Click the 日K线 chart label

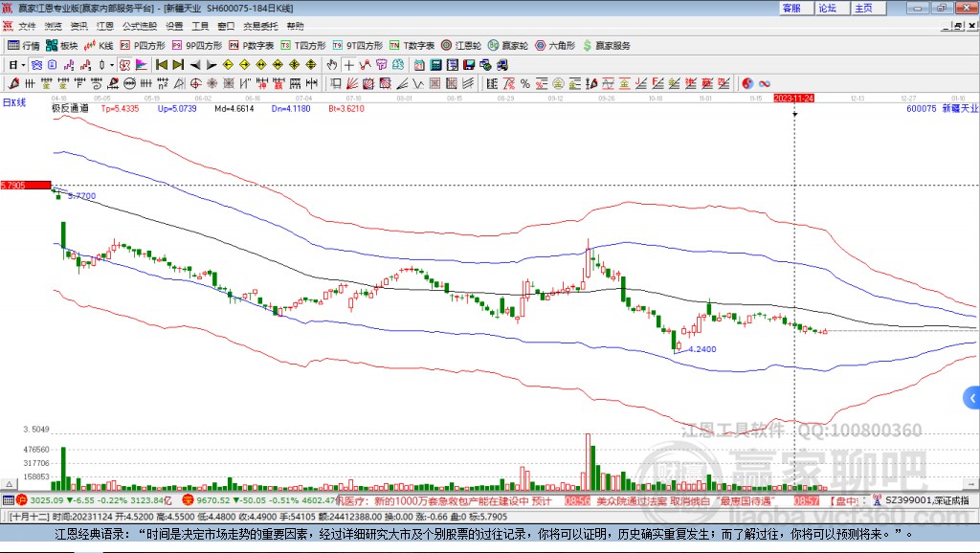tap(14, 101)
